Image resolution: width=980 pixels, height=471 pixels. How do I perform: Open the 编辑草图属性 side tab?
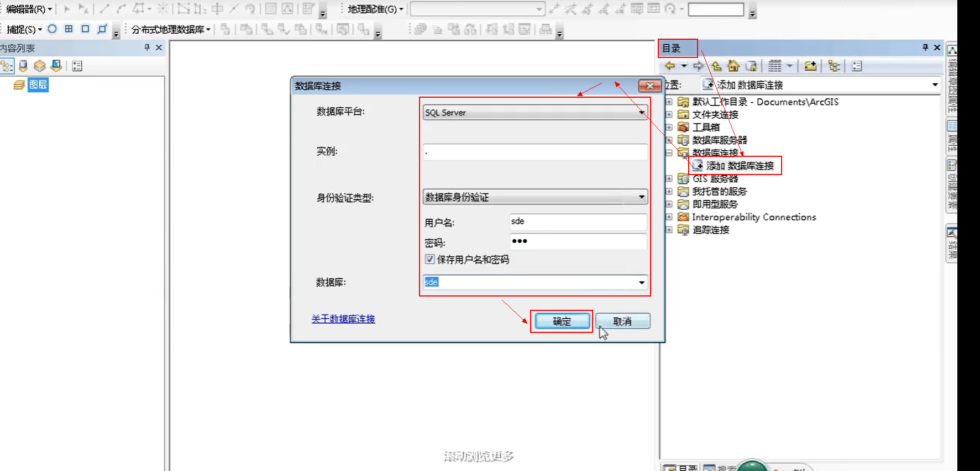[x=952, y=78]
